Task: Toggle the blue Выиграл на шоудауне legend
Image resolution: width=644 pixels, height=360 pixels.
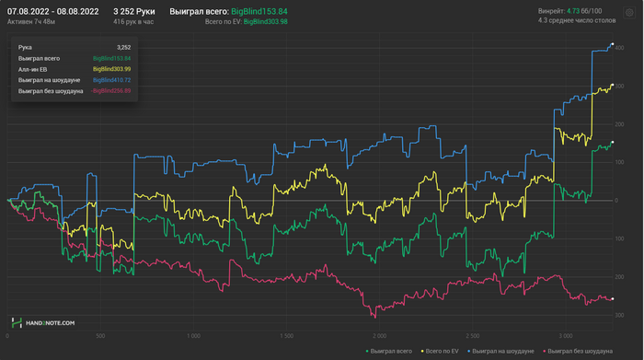Action: (500, 351)
